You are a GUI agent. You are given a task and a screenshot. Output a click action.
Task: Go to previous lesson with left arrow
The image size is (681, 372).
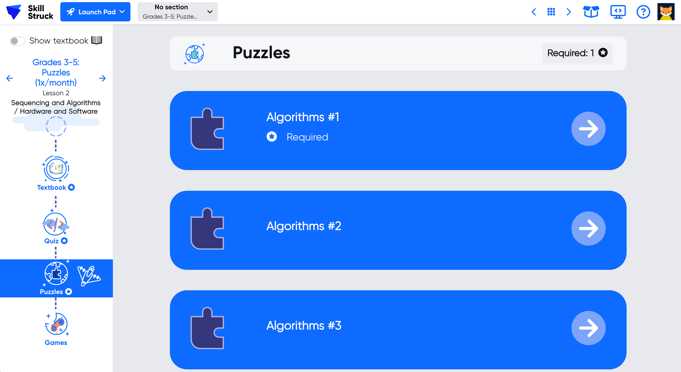coord(10,78)
